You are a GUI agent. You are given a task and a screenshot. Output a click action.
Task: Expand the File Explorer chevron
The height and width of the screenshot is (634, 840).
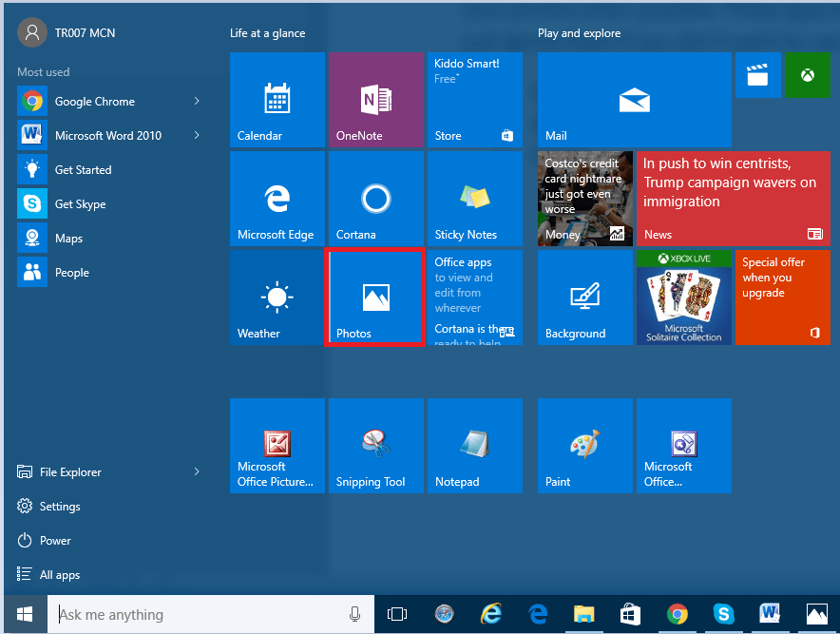click(x=197, y=471)
